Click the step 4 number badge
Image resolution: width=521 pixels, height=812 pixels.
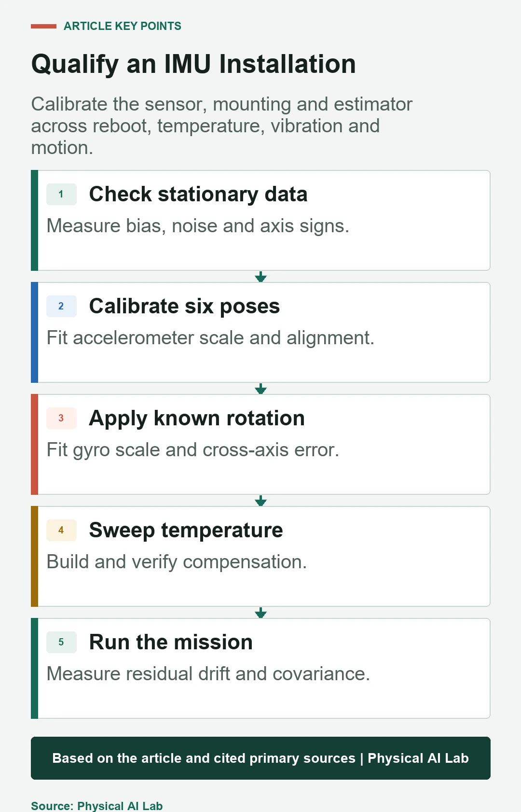(x=61, y=530)
